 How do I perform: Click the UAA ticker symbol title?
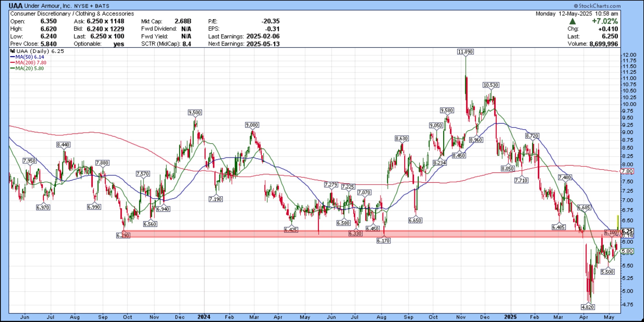16,6
